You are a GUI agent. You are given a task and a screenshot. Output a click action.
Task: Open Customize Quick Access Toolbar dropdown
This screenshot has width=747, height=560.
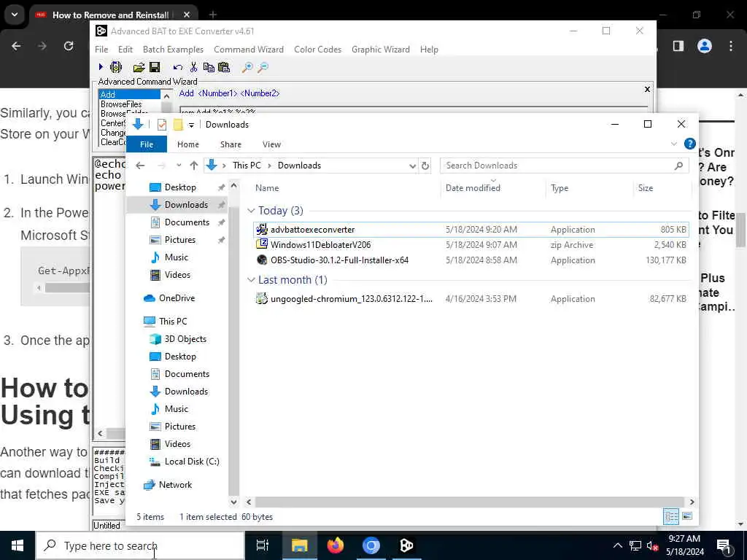click(191, 125)
